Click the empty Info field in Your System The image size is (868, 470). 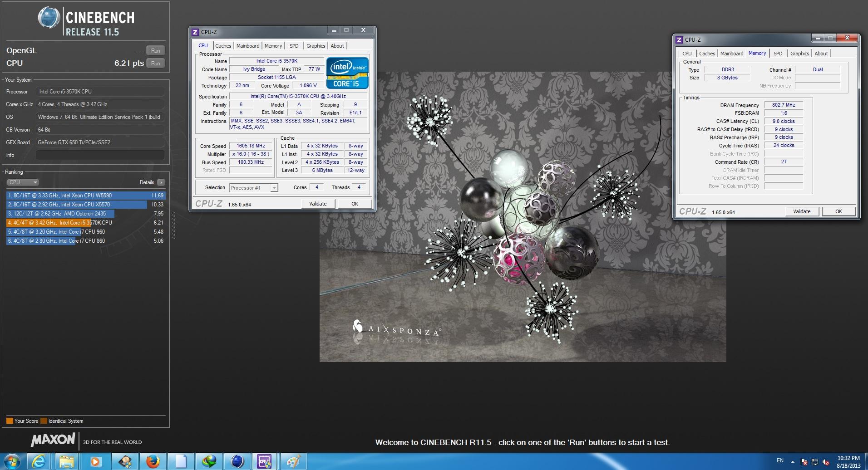click(100, 155)
